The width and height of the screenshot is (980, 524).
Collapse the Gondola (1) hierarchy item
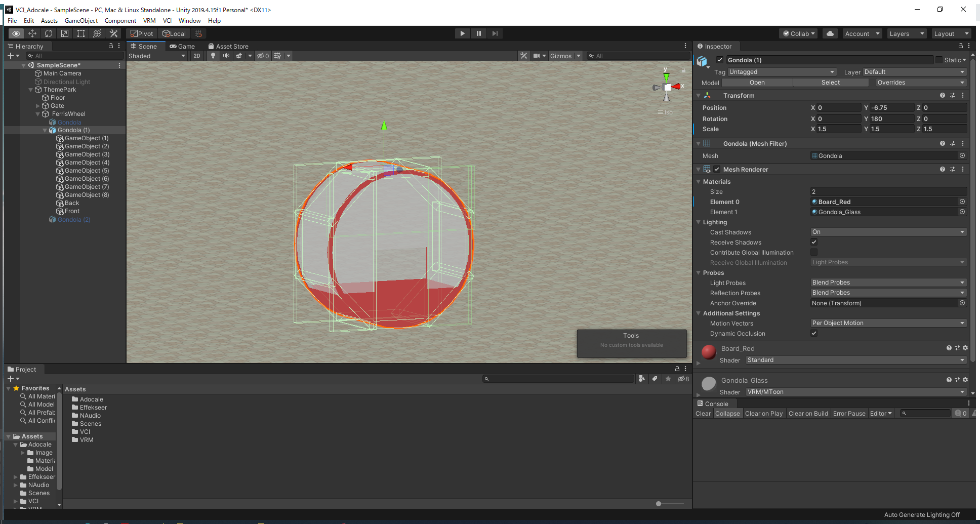click(x=45, y=130)
